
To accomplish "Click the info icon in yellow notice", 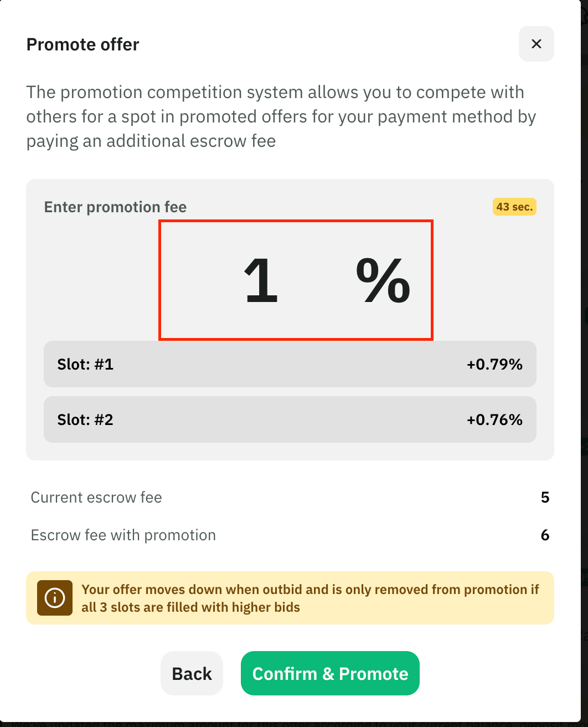I will coord(55,598).
